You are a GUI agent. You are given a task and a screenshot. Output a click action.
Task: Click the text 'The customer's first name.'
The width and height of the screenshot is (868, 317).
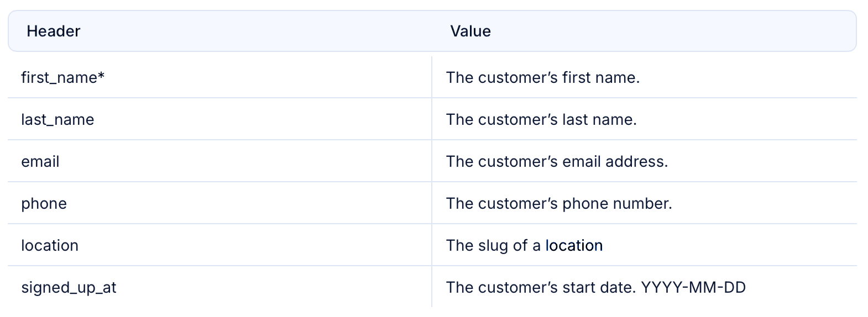click(543, 77)
